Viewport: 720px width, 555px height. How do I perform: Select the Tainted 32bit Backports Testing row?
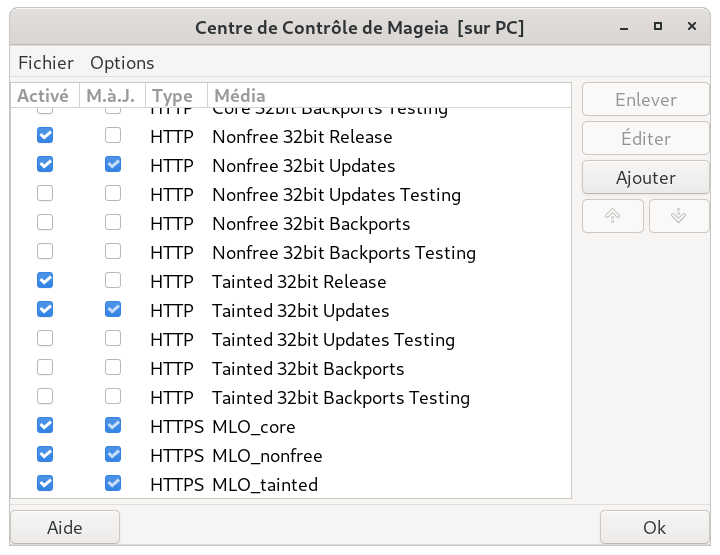[291, 397]
